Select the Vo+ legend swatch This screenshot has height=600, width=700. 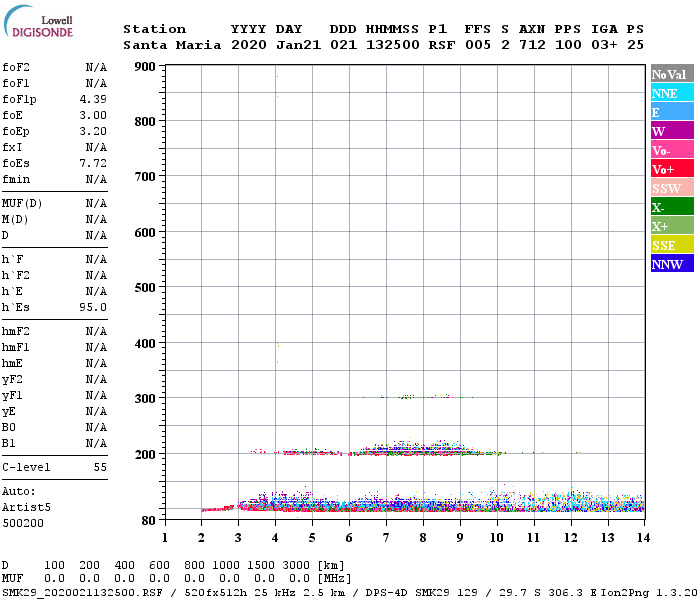(672, 169)
